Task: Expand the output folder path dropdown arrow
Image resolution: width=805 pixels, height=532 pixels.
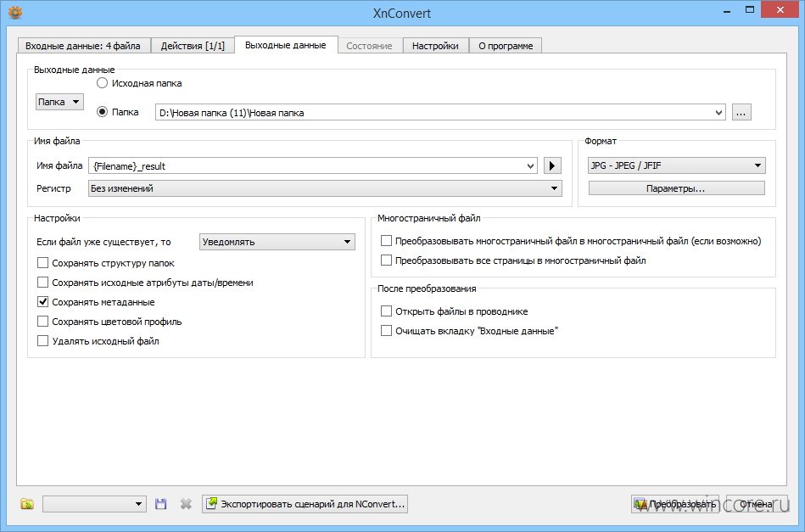Action: click(718, 113)
